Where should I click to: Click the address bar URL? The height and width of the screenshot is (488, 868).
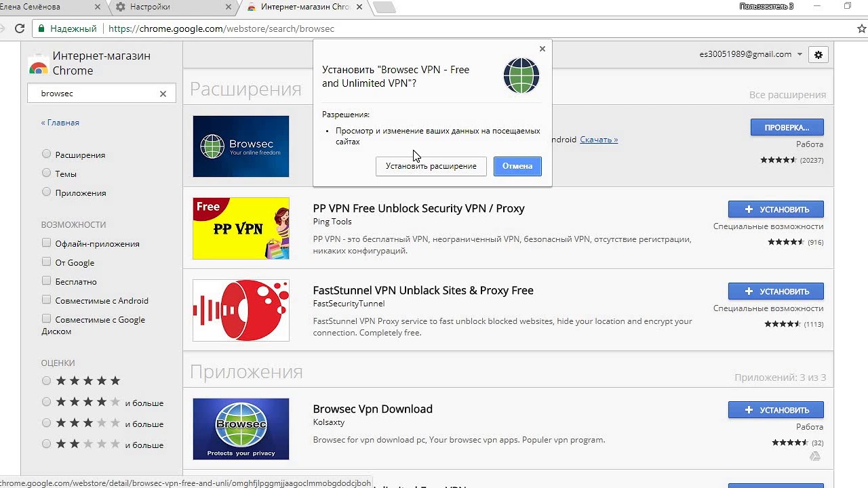(x=221, y=28)
